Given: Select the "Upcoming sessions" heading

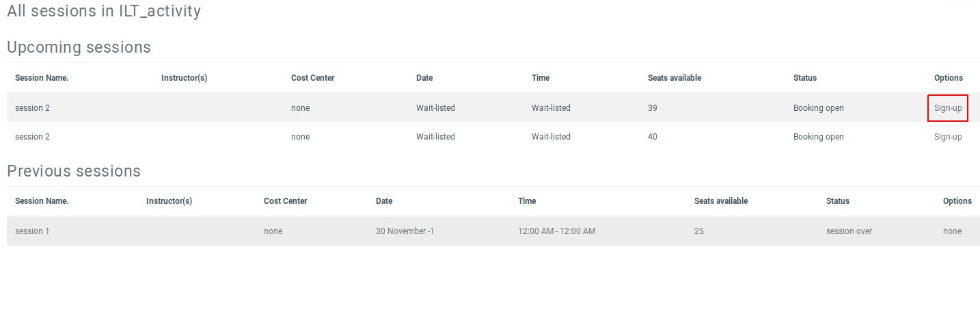Looking at the screenshot, I should pos(79,47).
